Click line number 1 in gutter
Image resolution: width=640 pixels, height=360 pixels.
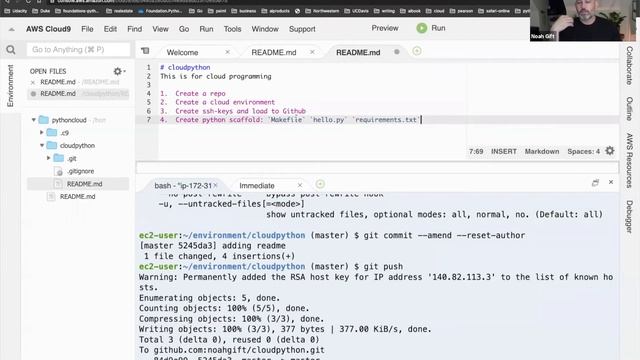(x=149, y=67)
